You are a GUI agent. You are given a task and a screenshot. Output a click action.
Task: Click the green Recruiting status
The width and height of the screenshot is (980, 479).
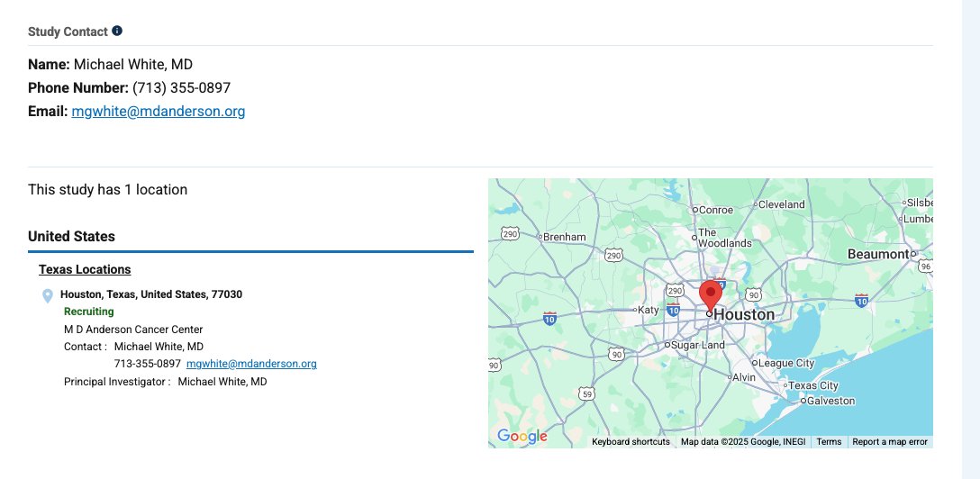click(89, 312)
